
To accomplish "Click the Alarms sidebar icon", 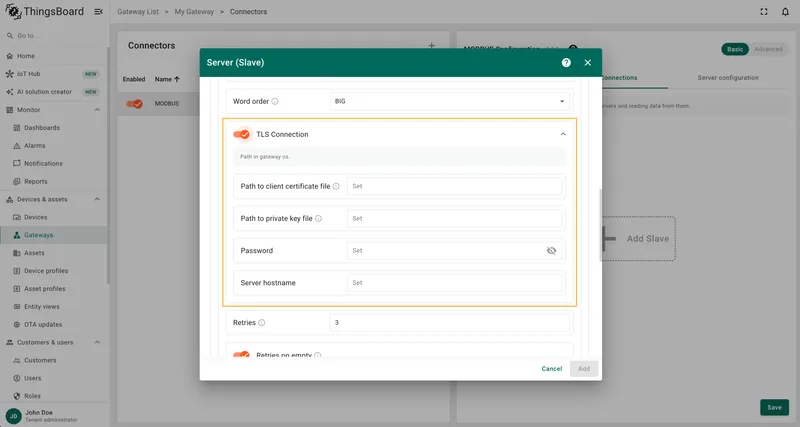I will 17,145.
